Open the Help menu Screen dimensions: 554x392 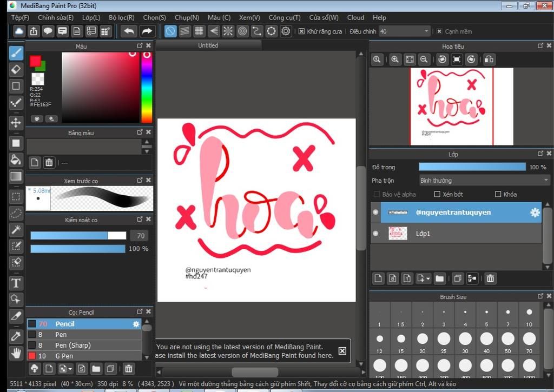(379, 17)
